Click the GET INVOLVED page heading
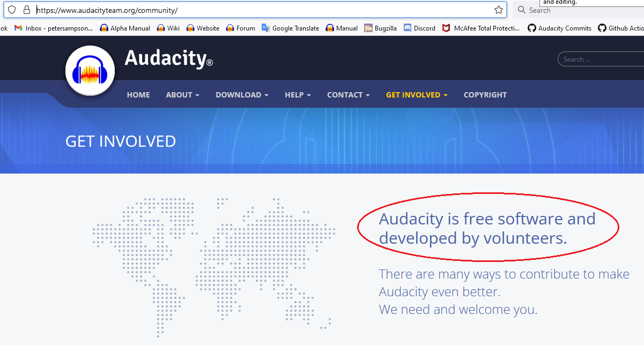644x345 pixels. pos(121,141)
